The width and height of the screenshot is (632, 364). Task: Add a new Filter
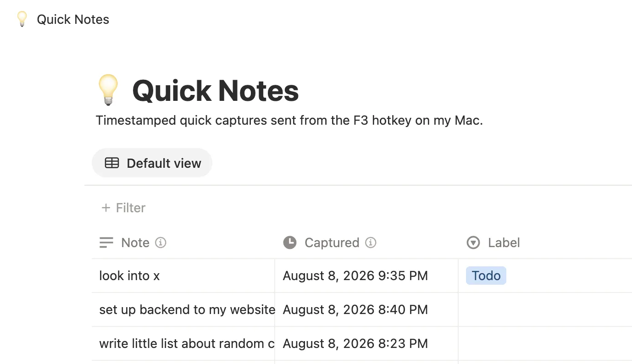pyautogui.click(x=123, y=208)
